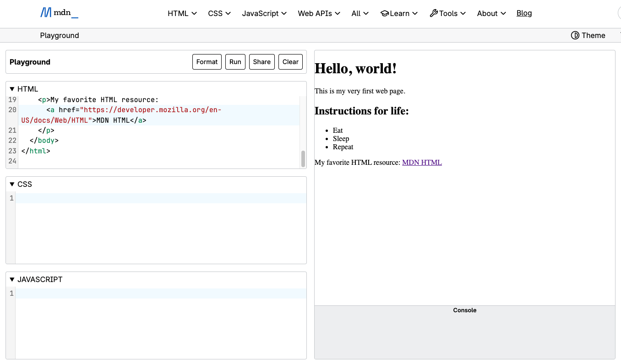
Task: Open the HTML navigation menu
Action: (182, 13)
